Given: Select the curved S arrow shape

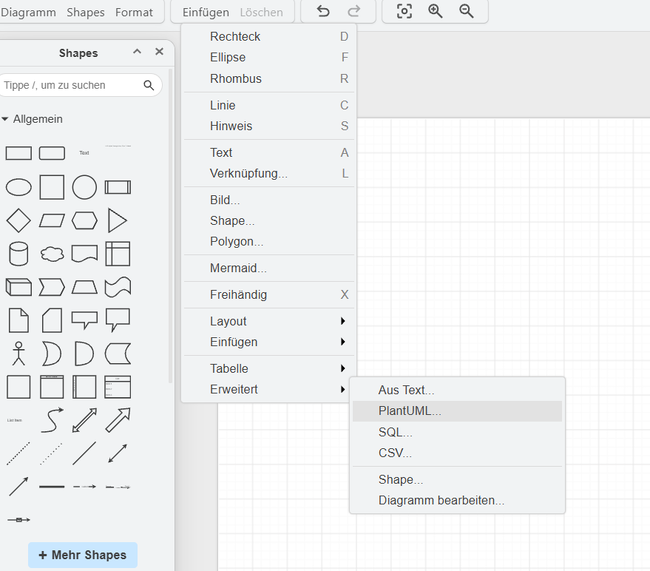Looking at the screenshot, I should pos(52,420).
